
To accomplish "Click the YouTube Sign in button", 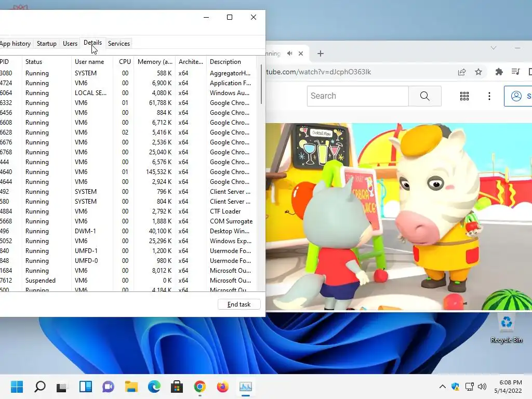I will pyautogui.click(x=519, y=96).
